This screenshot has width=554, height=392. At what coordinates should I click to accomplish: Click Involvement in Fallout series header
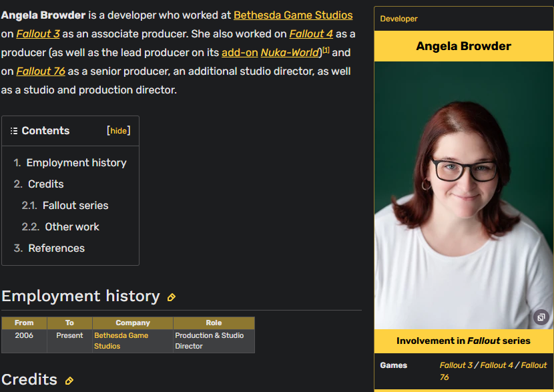[x=463, y=341]
